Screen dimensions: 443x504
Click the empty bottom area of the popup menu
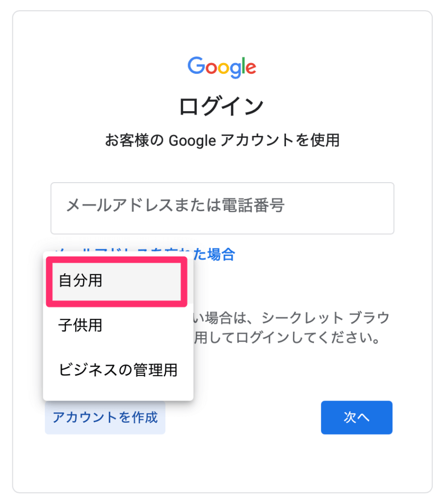pyautogui.click(x=118, y=396)
